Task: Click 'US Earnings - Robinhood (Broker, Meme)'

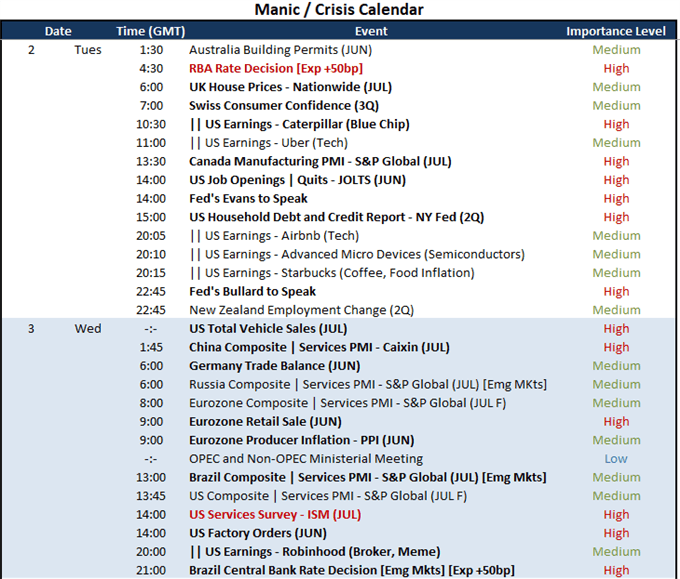Action: 315,552
